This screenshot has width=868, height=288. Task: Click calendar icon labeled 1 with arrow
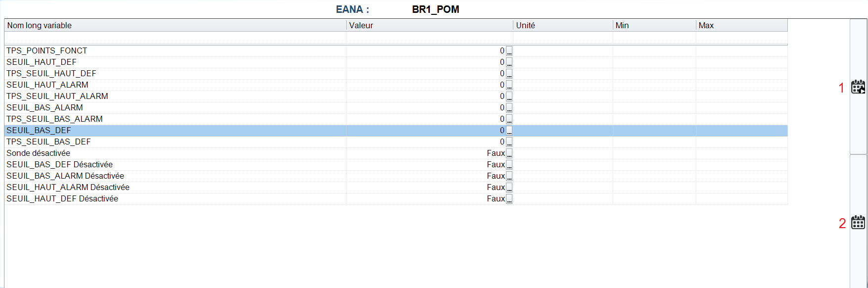pos(858,87)
